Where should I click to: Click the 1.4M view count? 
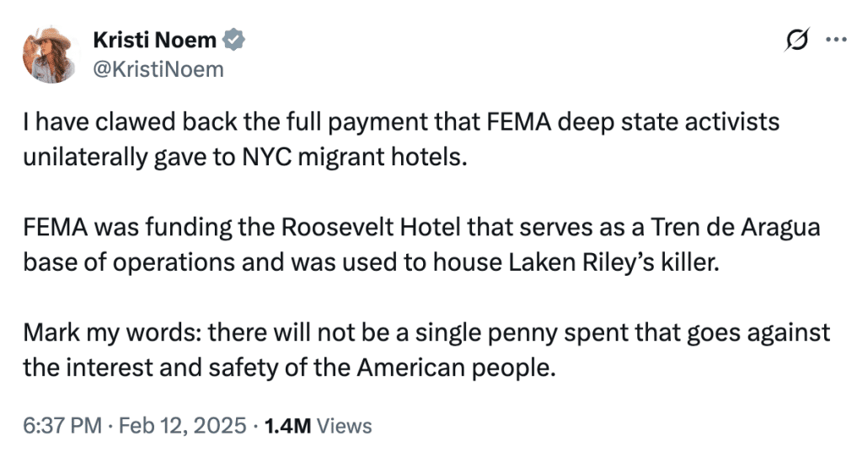[287, 426]
